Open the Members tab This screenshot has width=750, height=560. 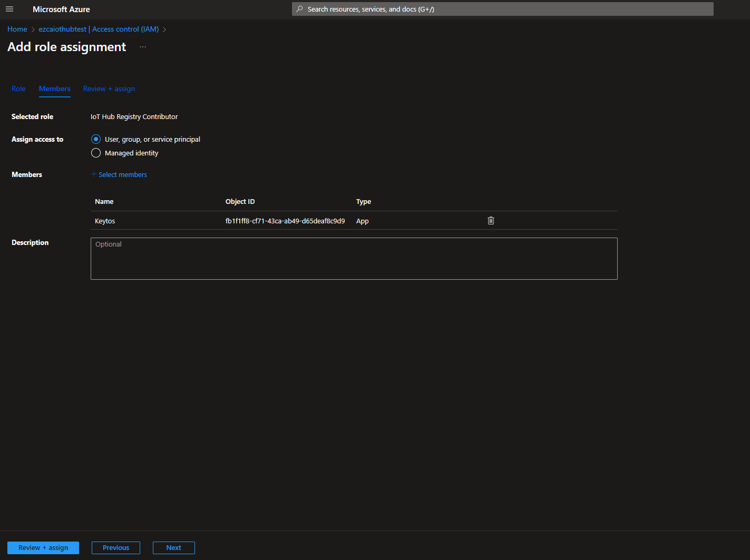click(55, 89)
